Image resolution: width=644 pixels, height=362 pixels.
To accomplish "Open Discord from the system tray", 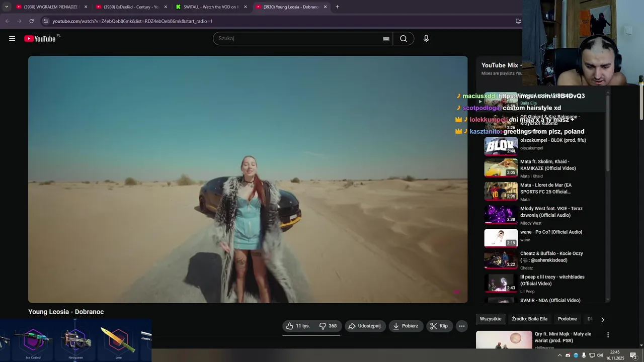I will 568,355.
